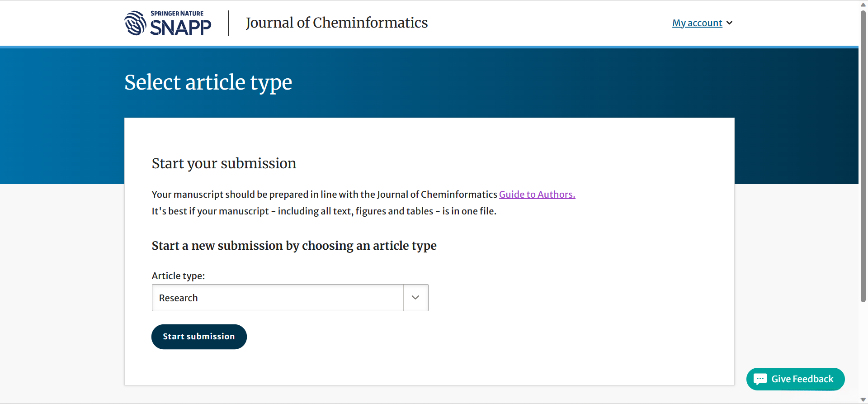Click the Start your submission heading

click(224, 163)
